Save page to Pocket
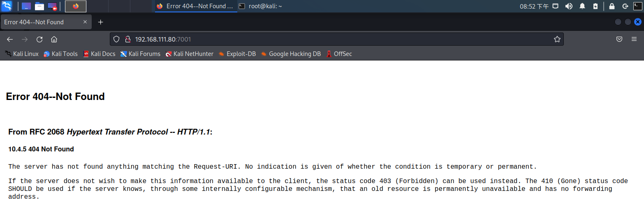Image resolution: width=644 pixels, height=202 pixels. tap(619, 39)
